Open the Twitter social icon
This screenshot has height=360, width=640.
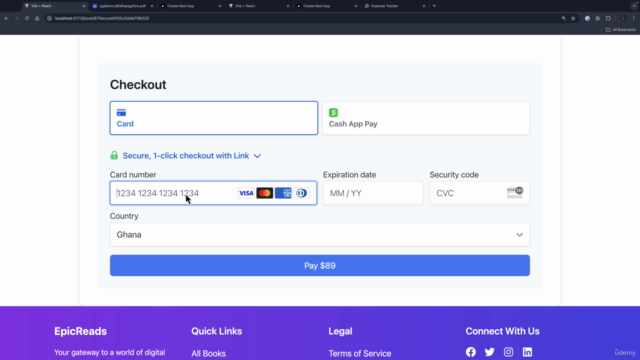click(x=489, y=352)
